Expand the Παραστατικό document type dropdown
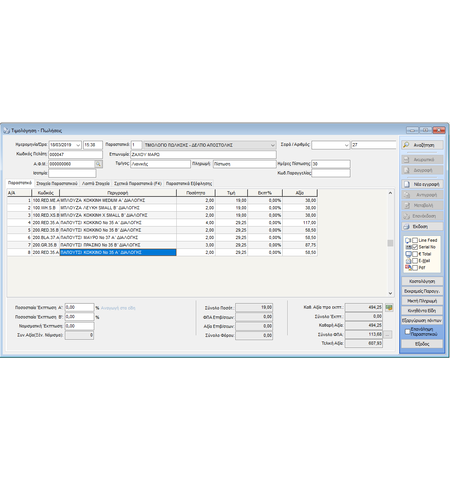 [x=272, y=145]
